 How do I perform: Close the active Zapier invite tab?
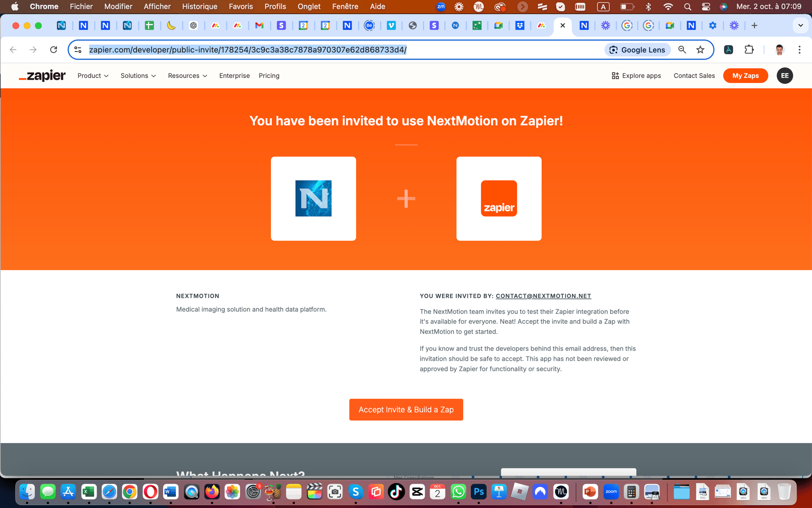click(x=563, y=26)
